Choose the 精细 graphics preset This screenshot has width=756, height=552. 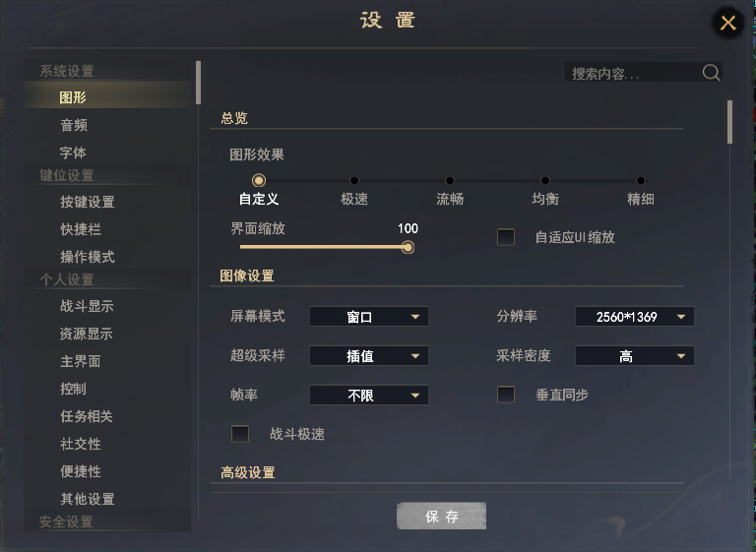click(640, 180)
